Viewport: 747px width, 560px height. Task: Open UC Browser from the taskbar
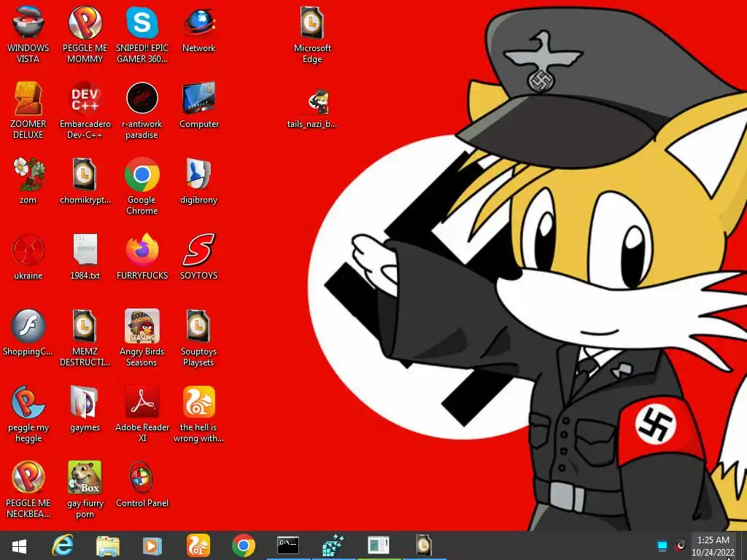(x=198, y=545)
